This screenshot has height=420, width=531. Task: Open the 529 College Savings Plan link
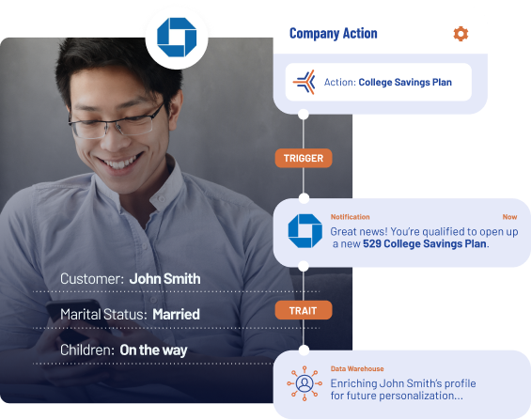[425, 243]
